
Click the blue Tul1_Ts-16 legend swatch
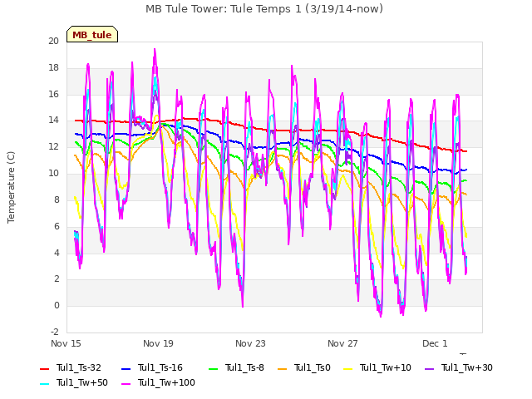126,369
